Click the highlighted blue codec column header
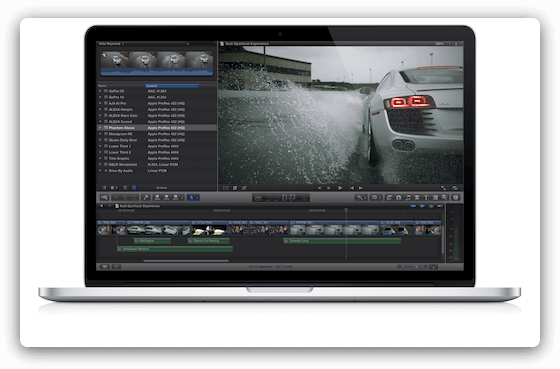This screenshot has height=369, width=560. coord(172,86)
